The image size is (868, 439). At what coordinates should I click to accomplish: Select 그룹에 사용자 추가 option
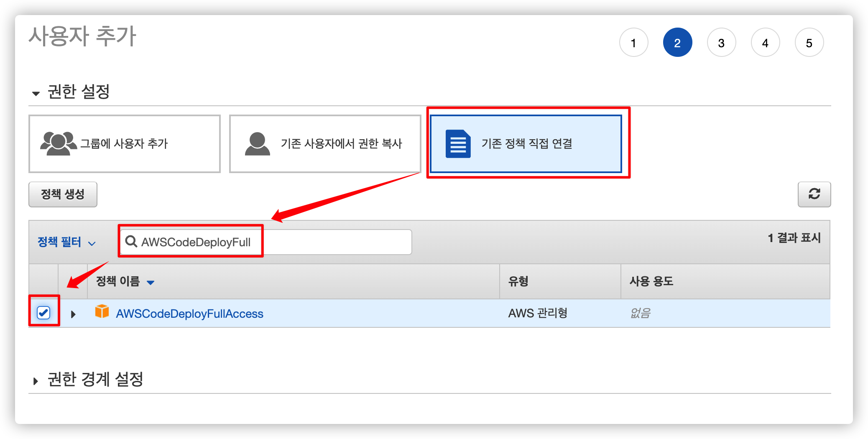[125, 144]
